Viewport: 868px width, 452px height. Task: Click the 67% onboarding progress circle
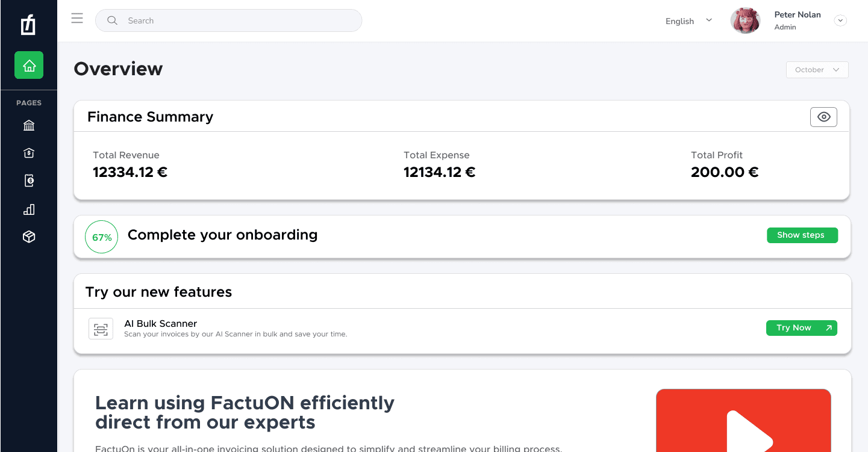pyautogui.click(x=102, y=237)
